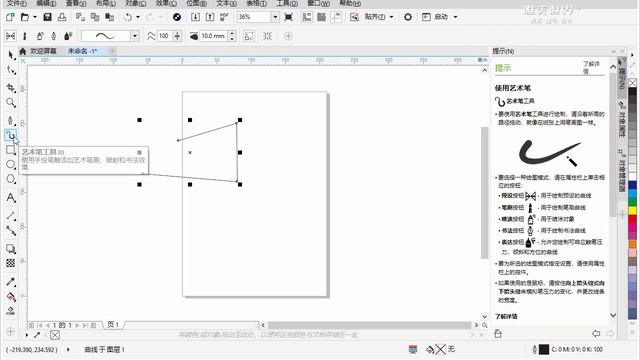Screen dimensions: 640x360
Task: Select the Interactive Fill tool
Action: point(11,296)
